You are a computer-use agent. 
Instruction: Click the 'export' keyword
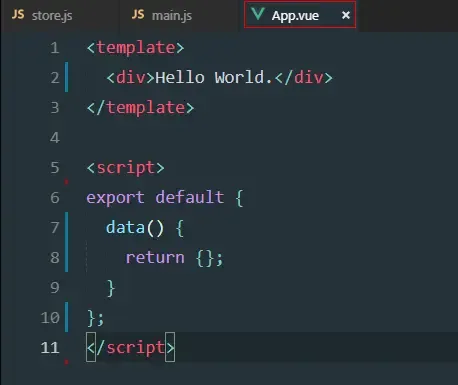pyautogui.click(x=115, y=198)
